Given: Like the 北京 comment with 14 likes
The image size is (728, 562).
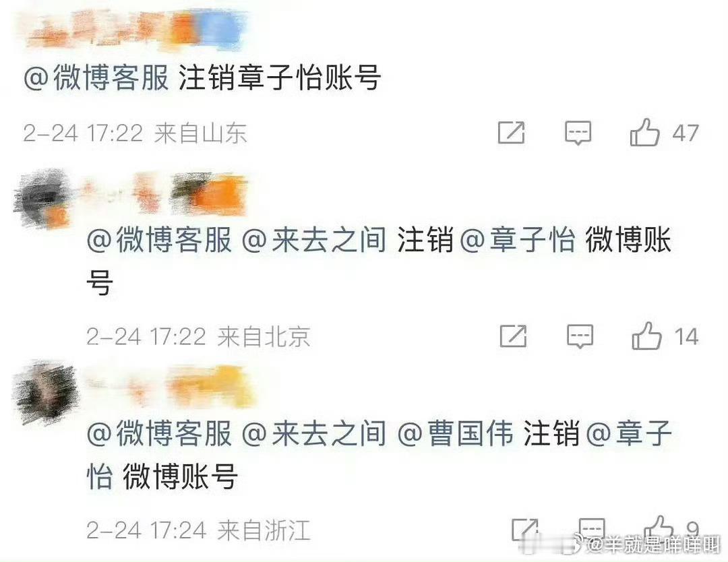Looking at the screenshot, I should (x=646, y=336).
